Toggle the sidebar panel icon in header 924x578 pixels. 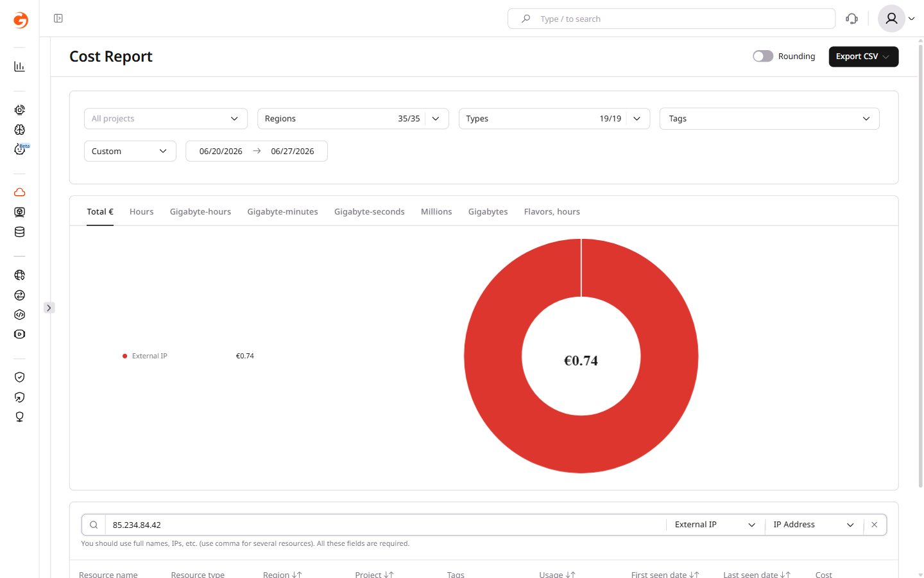(58, 19)
